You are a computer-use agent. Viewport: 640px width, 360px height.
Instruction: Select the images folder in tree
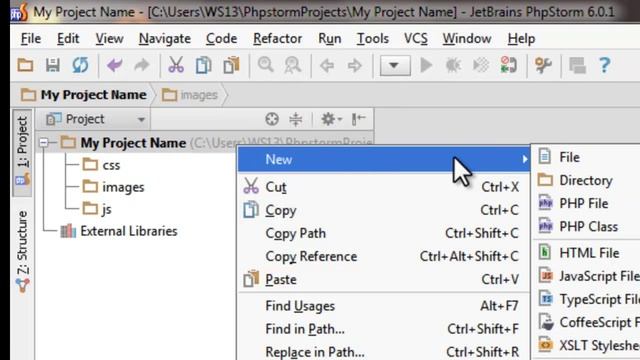coord(113,187)
